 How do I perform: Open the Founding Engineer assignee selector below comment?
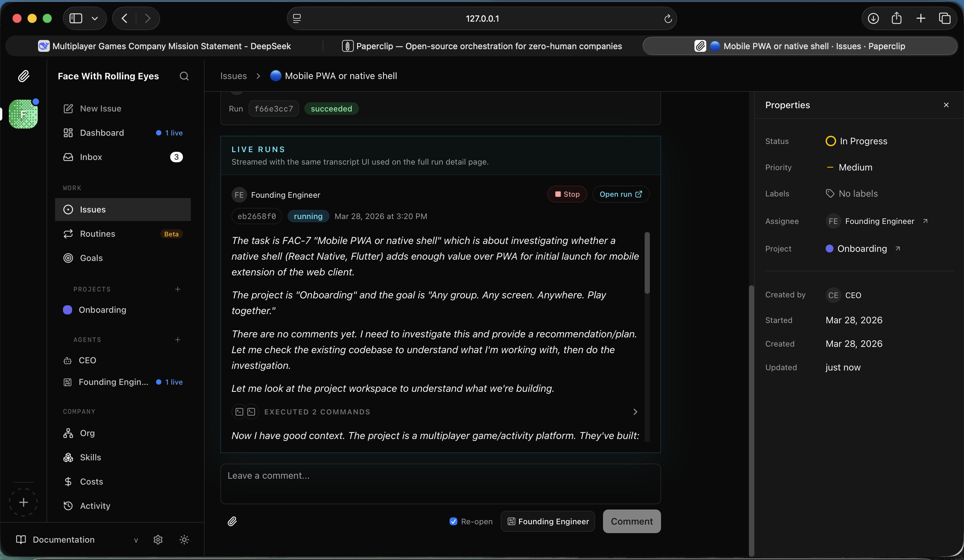pyautogui.click(x=548, y=521)
